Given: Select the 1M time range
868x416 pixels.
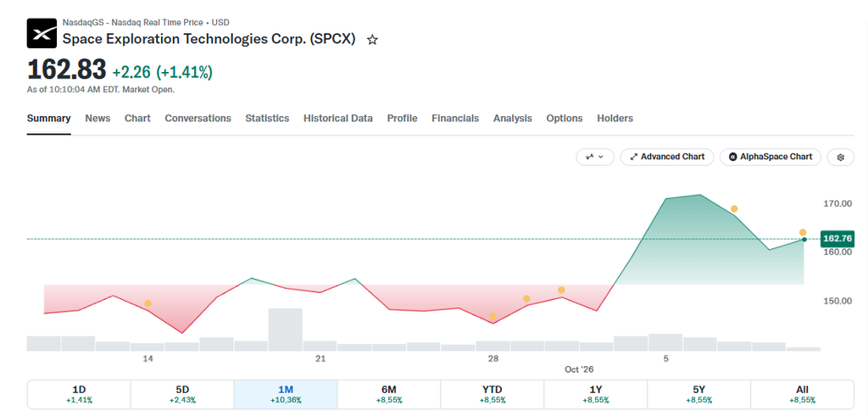Looking at the screenshot, I should click(x=286, y=395).
